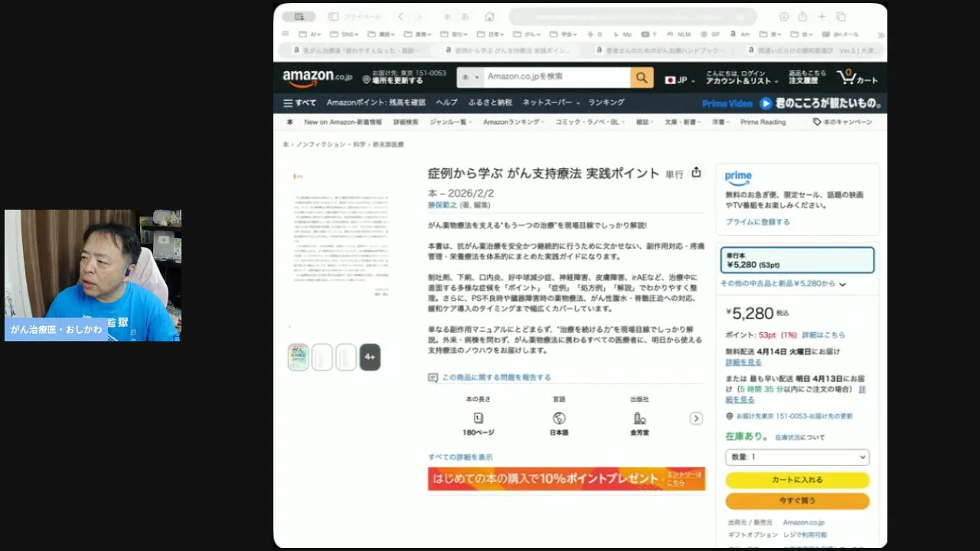The image size is (980, 551).
Task: Click カートに入れる button
Action: 797,480
